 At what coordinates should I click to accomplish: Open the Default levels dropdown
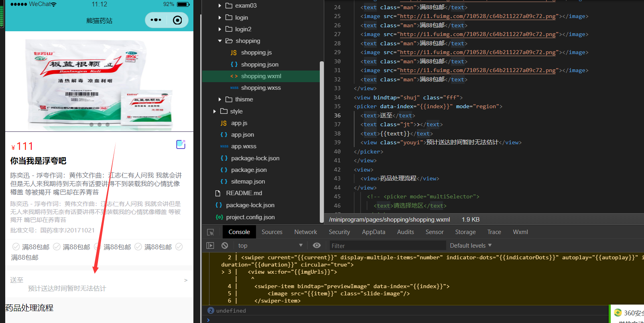pyautogui.click(x=471, y=245)
